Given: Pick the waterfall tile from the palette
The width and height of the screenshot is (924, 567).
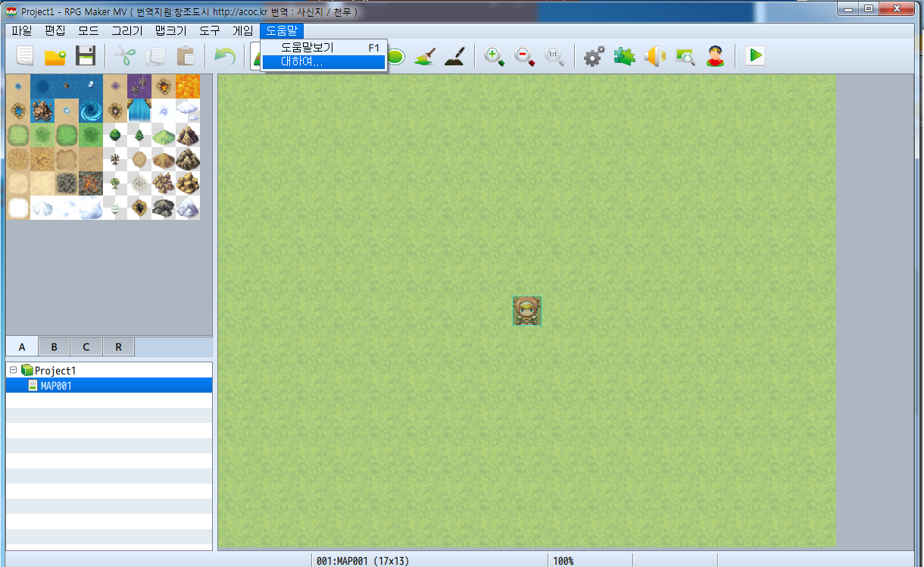Looking at the screenshot, I should click(139, 111).
